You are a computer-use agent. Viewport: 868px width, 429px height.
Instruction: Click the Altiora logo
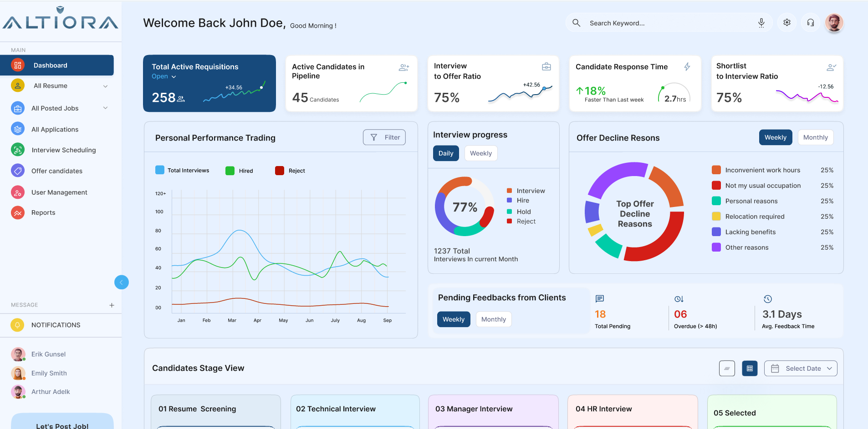(x=61, y=18)
